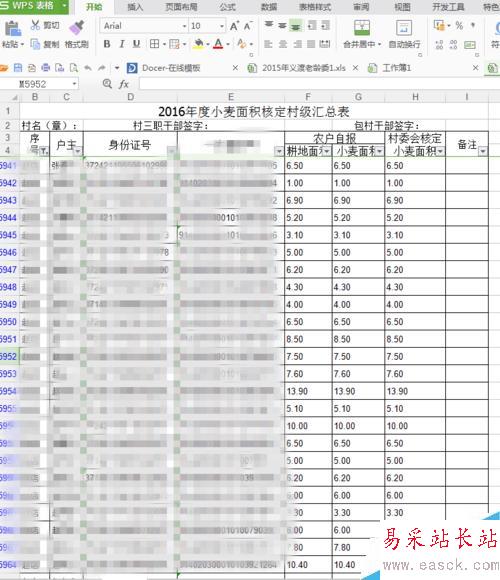Viewport: 500px width, 580px height.
Task: Click the zoom magnifier icon beside fx
Action: 107,84
